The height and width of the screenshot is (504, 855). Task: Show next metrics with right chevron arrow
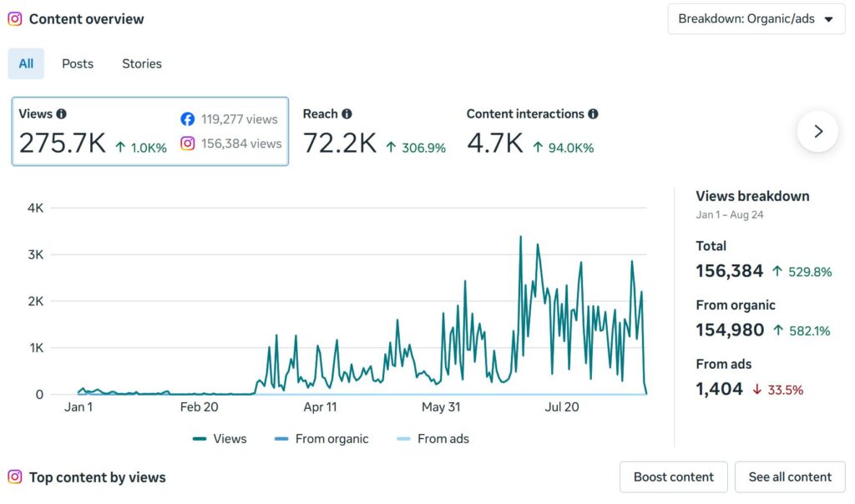[x=817, y=131]
